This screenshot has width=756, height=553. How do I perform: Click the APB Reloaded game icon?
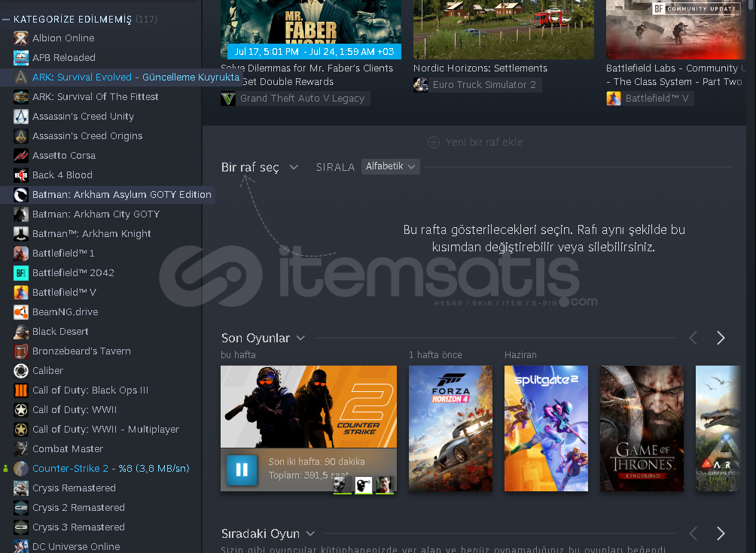pos(21,58)
